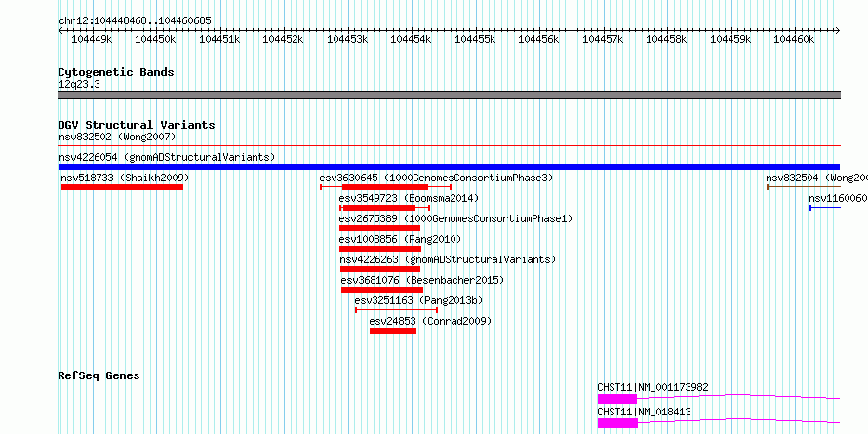
Task: Click the nsv832504 Wong variant label
Action: [816, 178]
